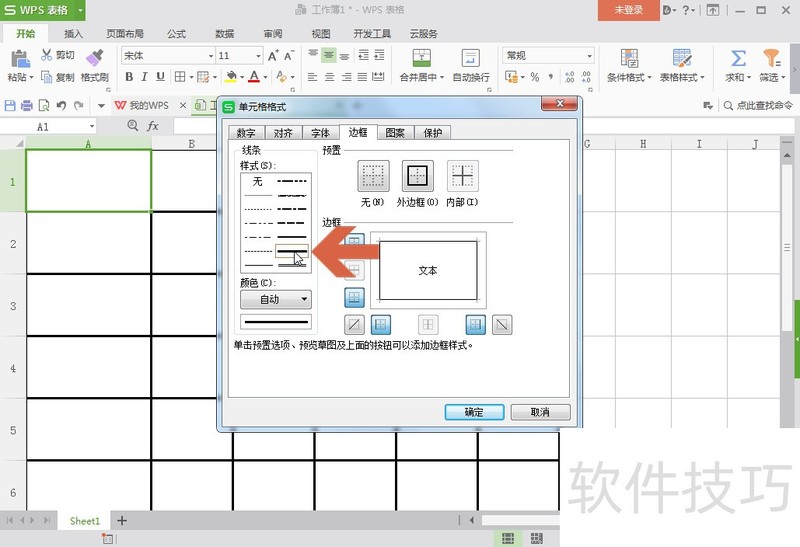This screenshot has height=547, width=800.
Task: Click the 文本 border preview box
Action: point(428,270)
